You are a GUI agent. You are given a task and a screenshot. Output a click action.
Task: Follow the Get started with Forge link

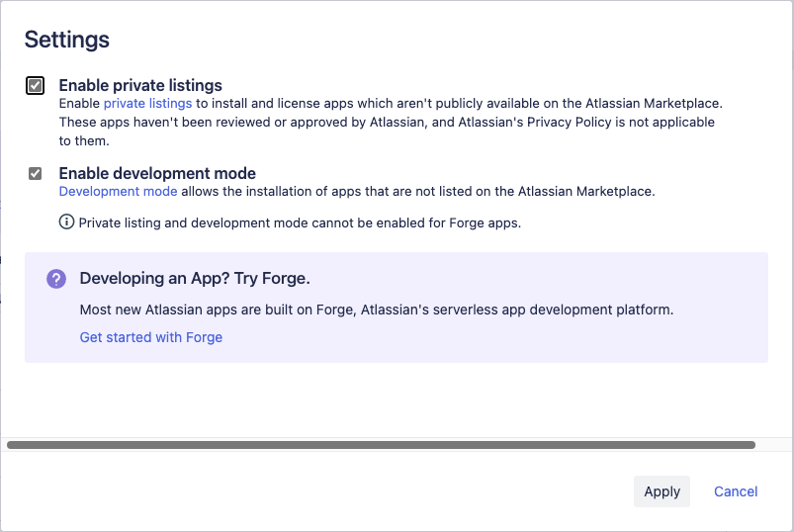point(150,337)
